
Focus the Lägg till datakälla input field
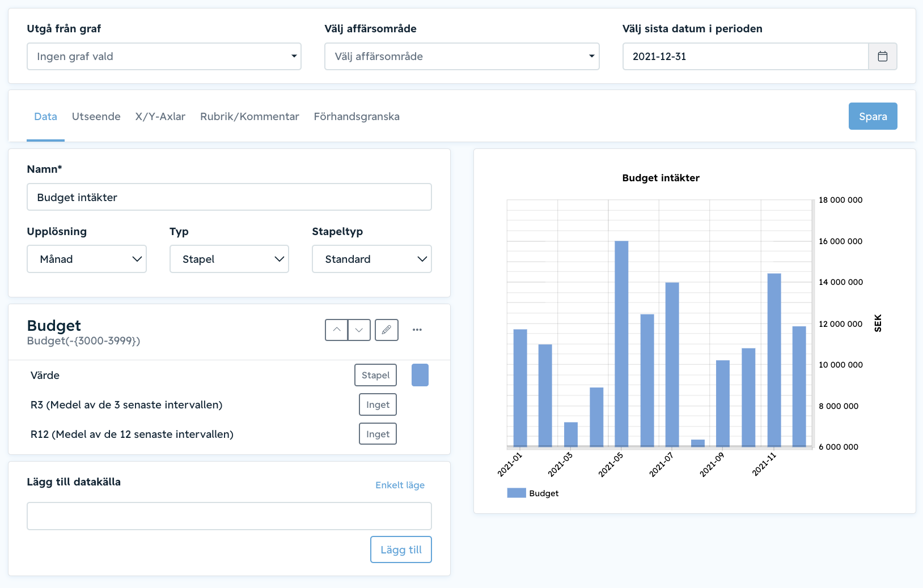229,516
